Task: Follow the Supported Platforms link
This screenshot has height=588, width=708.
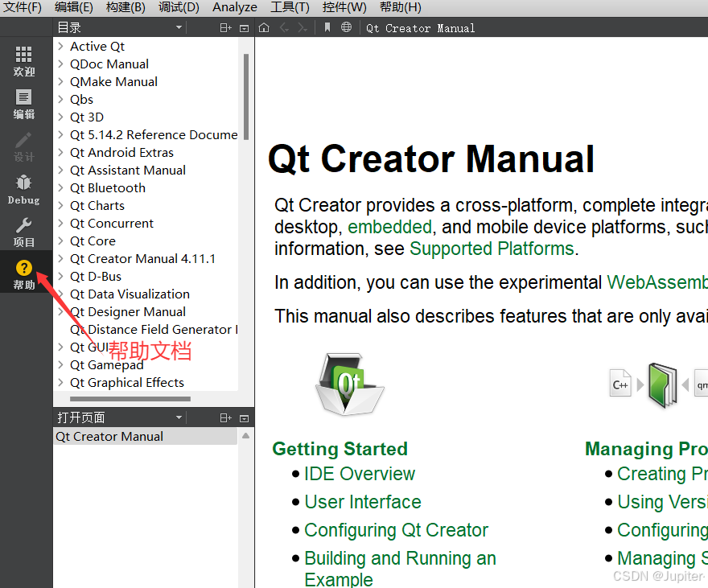Action: coord(492,249)
